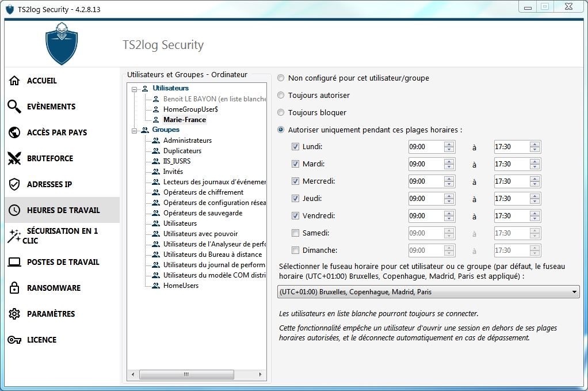Click the user icon next to Marie-France

(156, 120)
